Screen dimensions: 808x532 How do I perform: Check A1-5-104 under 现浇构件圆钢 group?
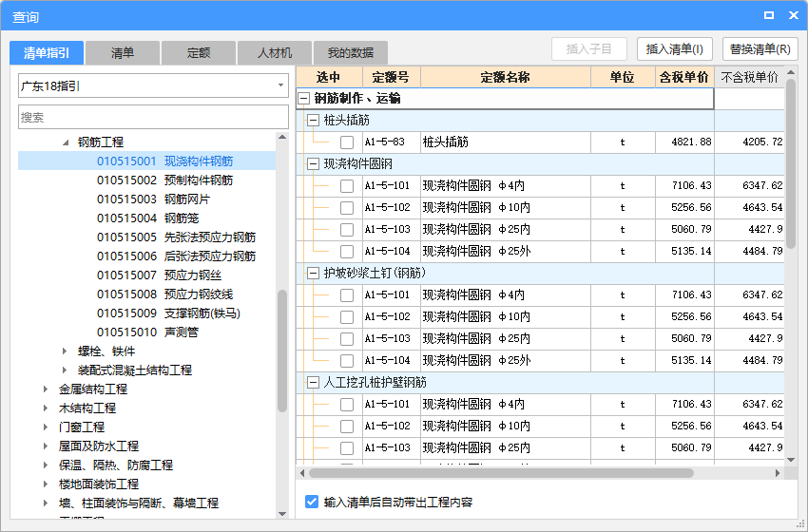(347, 252)
